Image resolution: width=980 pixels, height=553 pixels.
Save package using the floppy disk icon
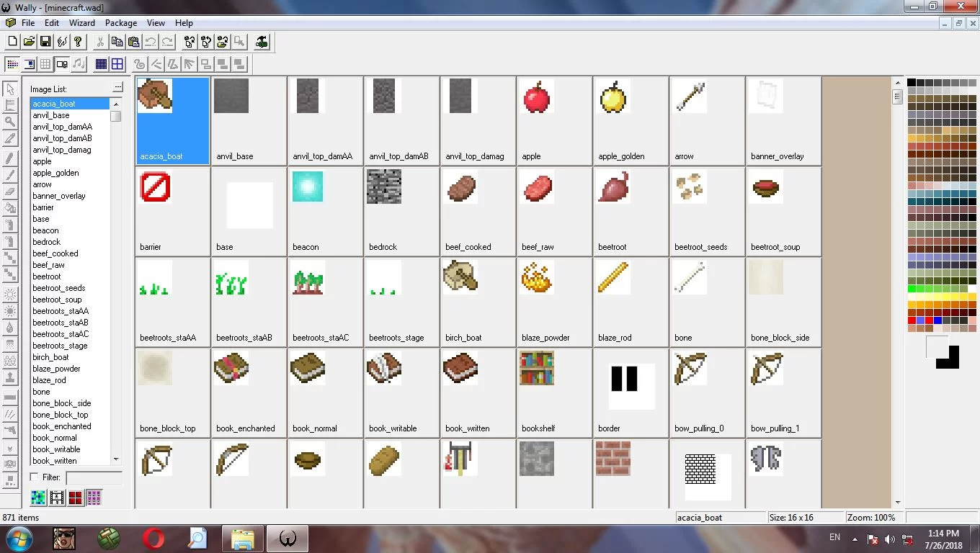45,42
